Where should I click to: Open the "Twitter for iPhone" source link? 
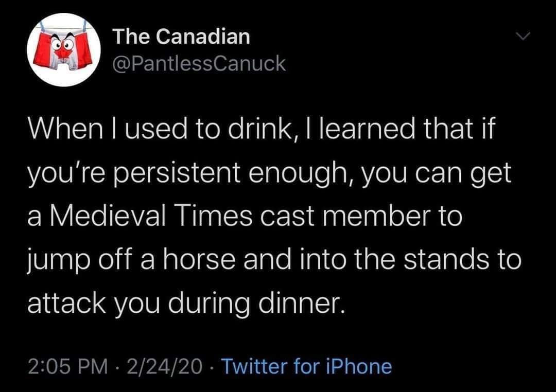307,366
